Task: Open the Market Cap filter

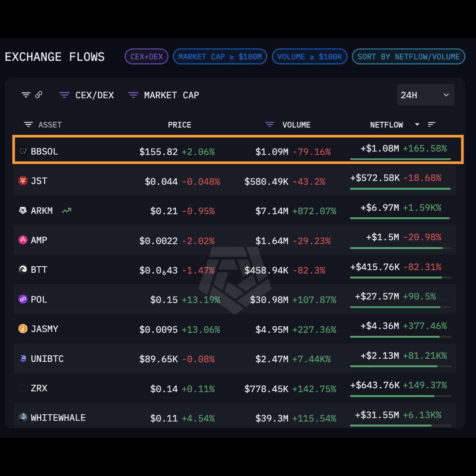Action: tap(164, 95)
